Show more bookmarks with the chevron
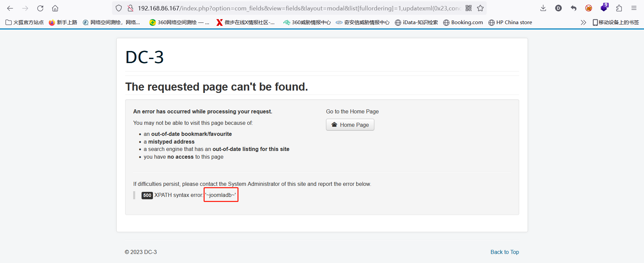This screenshot has height=263, width=644. click(583, 22)
